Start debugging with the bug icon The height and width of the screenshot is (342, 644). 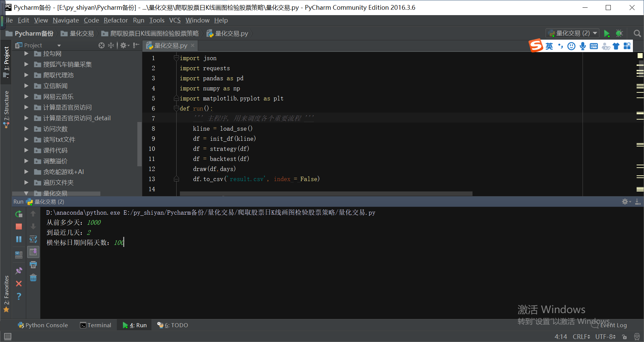click(619, 33)
